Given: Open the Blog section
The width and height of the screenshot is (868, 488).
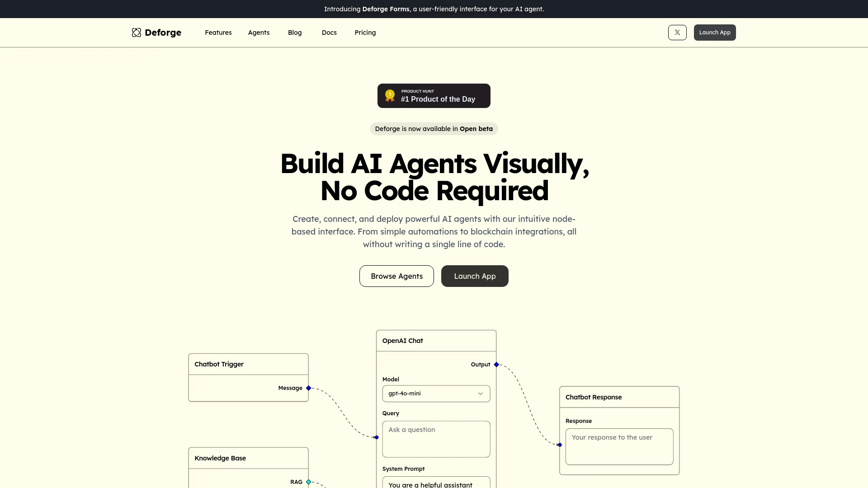Looking at the screenshot, I should click(295, 32).
